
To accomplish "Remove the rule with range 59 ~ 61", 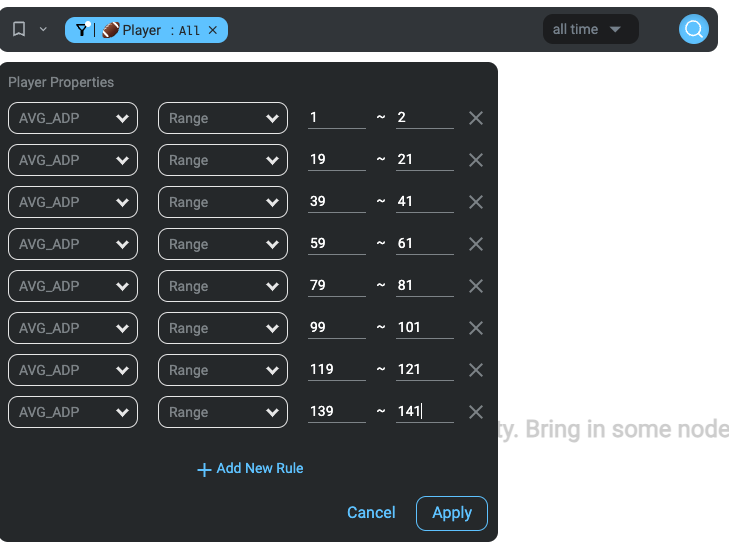I will pos(476,244).
